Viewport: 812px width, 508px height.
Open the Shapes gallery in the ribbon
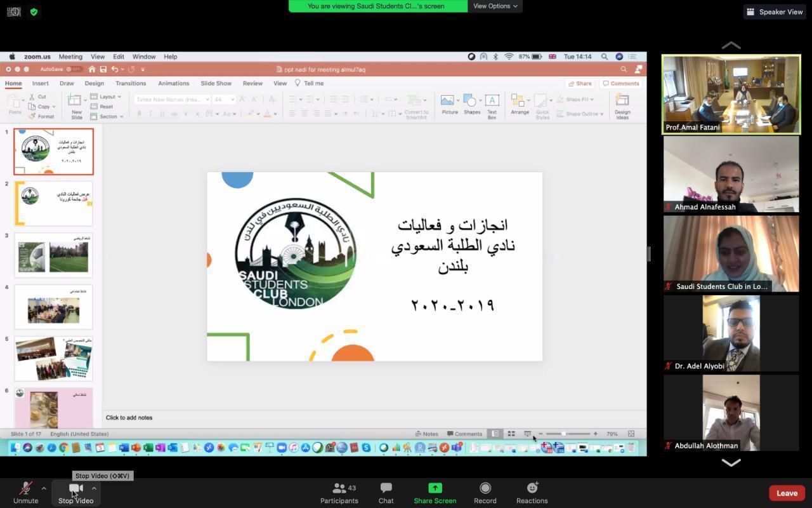click(472, 105)
